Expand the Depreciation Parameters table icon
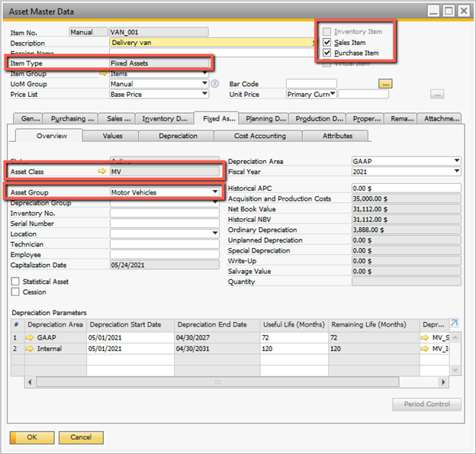The image size is (476, 454). 454,323
